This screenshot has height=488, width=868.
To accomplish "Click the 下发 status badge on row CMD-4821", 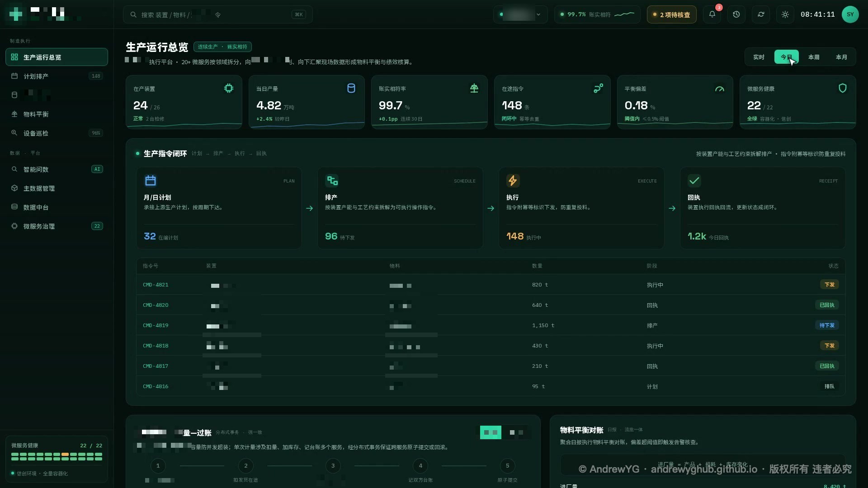I will 830,284.
